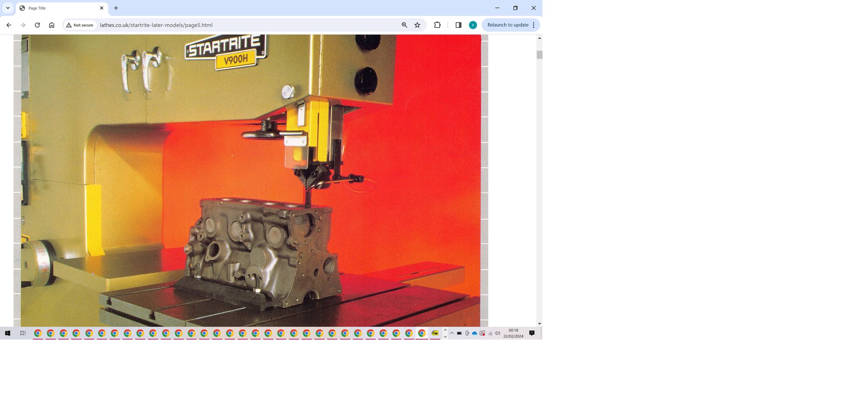Image resolution: width=868 pixels, height=397 pixels.
Task: Click the zoom magnifier icon in address bar
Action: 404,25
